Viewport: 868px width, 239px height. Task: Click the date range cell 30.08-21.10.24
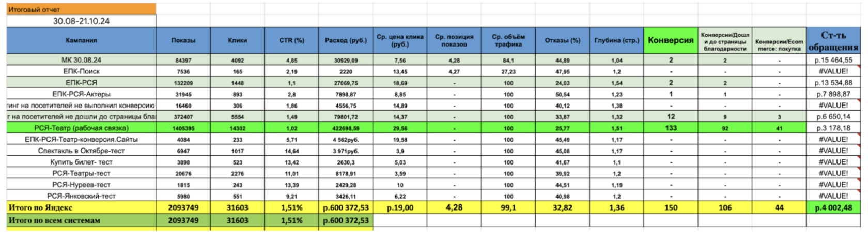[x=81, y=21]
